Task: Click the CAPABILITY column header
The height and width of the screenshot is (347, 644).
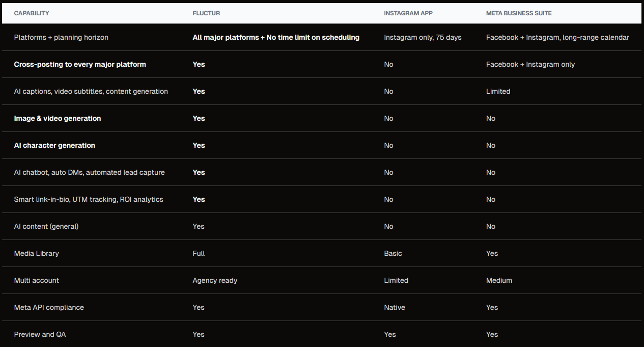Action: (32, 13)
